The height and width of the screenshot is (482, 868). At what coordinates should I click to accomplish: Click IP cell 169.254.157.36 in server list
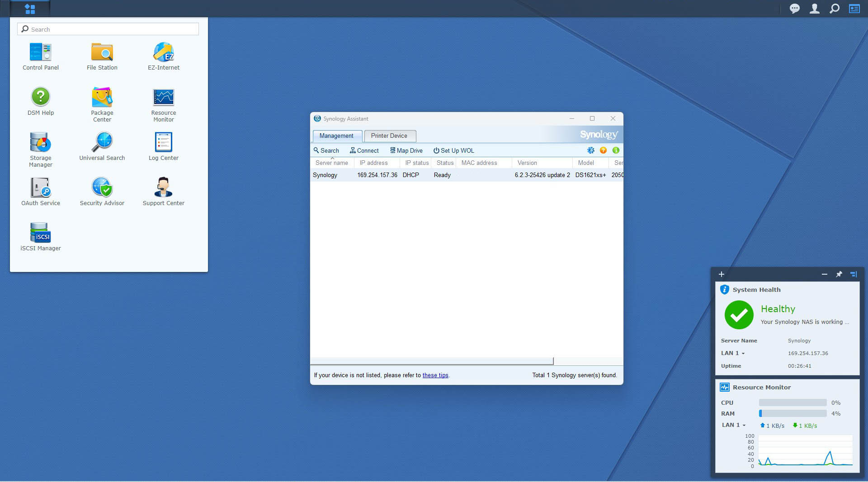pos(377,175)
